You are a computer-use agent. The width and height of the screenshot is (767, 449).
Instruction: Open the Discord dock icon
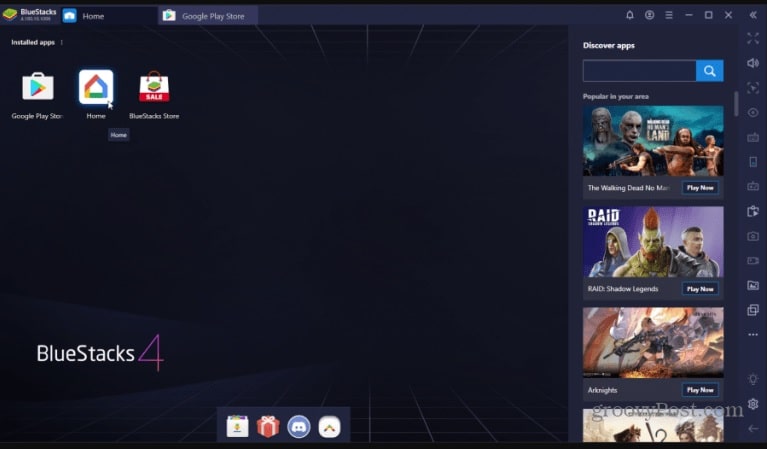click(x=299, y=427)
